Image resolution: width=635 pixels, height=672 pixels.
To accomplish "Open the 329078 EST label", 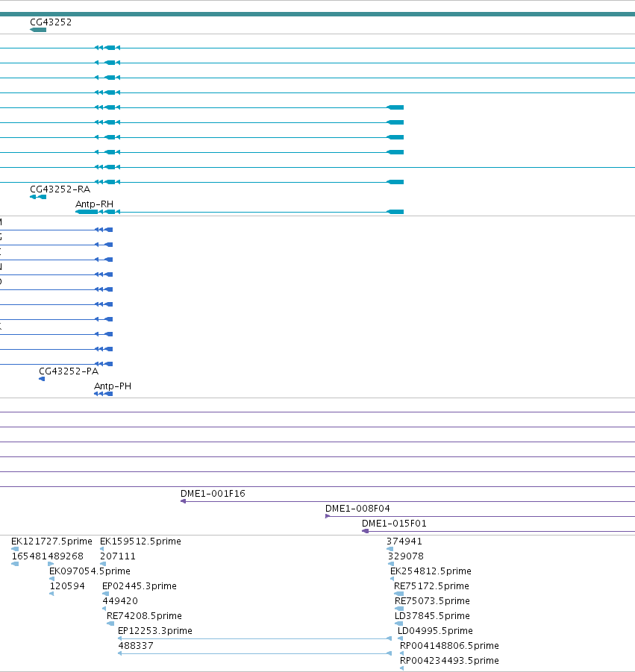I will pos(406,556).
